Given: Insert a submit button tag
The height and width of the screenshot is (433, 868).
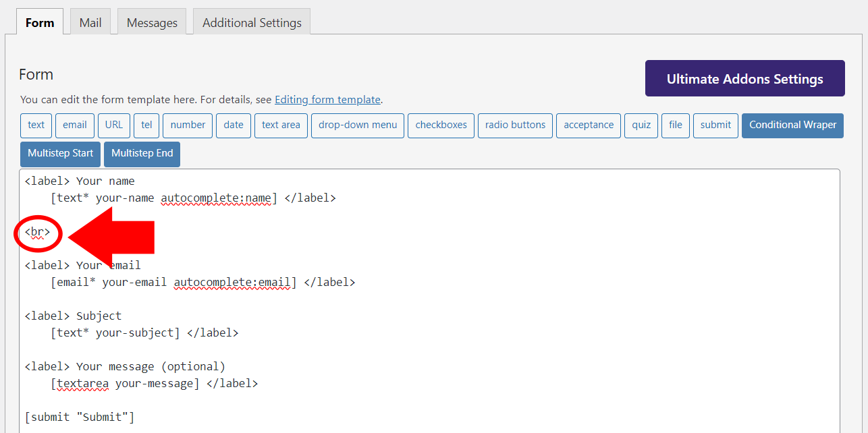Looking at the screenshot, I should 715,125.
